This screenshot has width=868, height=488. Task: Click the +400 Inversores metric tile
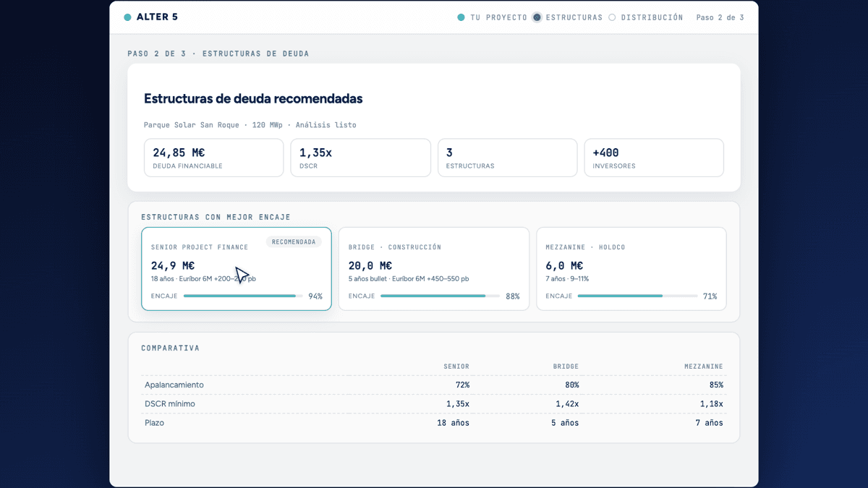tap(654, 158)
